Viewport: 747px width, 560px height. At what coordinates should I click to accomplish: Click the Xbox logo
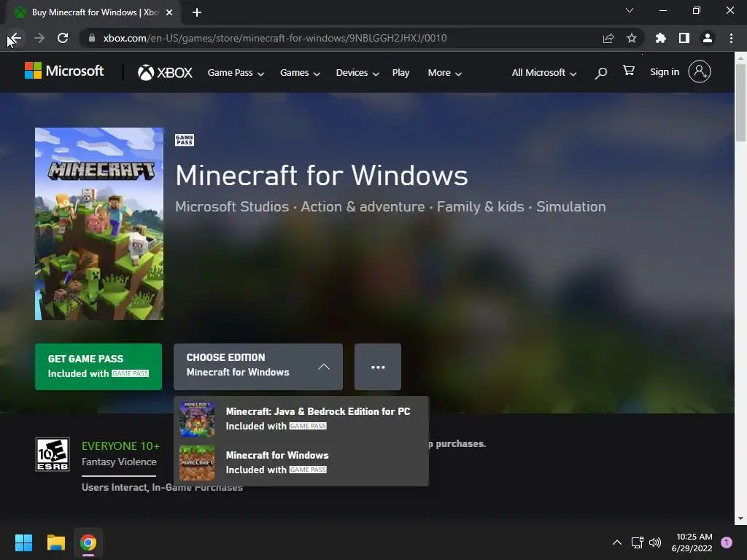point(165,72)
